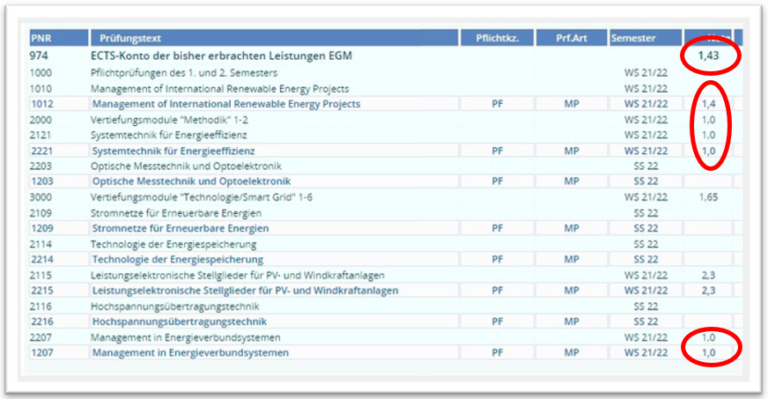Click row 2109 Stromnetze für Erneuerbare Energien
768x399 pixels.
[x=176, y=213]
